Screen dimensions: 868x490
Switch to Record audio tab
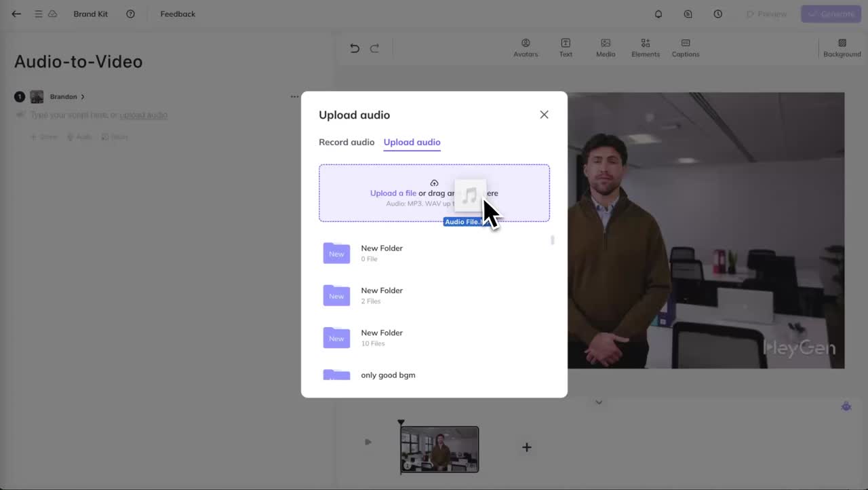coord(347,142)
